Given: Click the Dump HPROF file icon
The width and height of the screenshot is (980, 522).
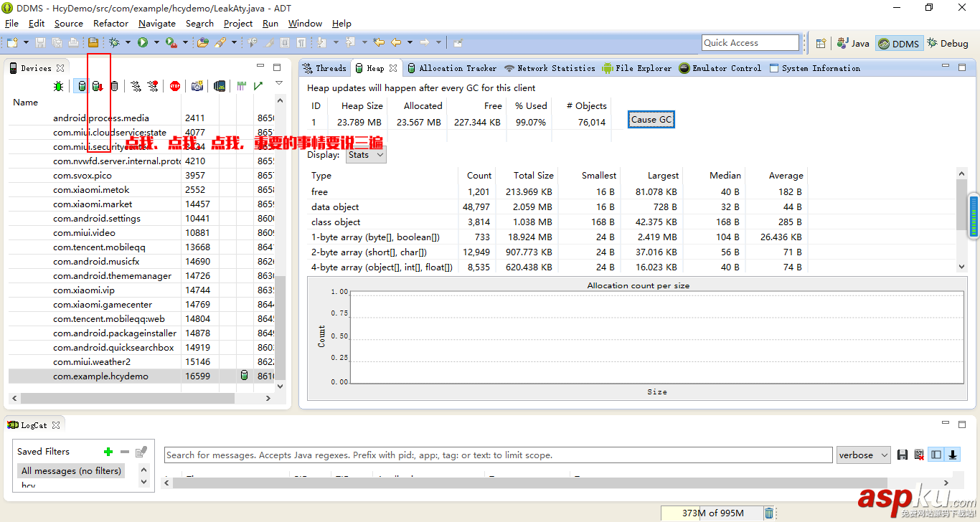Looking at the screenshot, I should [x=98, y=87].
